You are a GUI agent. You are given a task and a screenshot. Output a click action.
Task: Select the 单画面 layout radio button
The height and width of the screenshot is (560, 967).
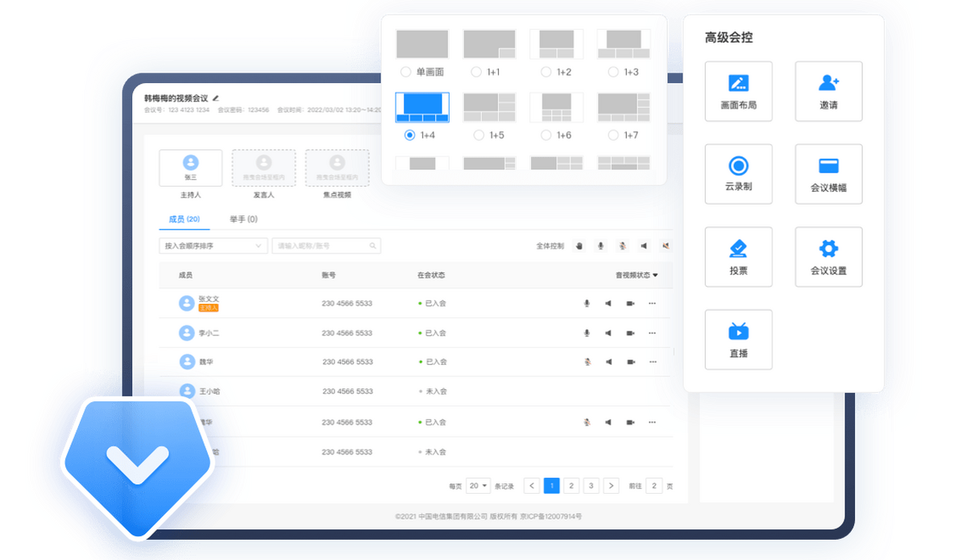click(x=406, y=72)
